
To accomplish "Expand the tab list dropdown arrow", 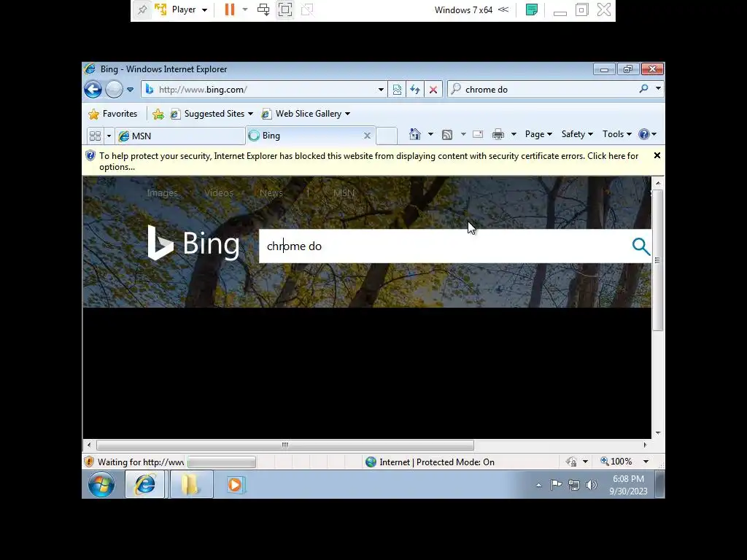I will point(109,136).
